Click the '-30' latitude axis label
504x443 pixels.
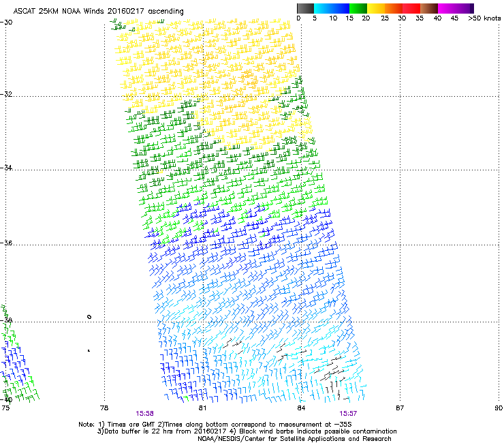(6, 22)
